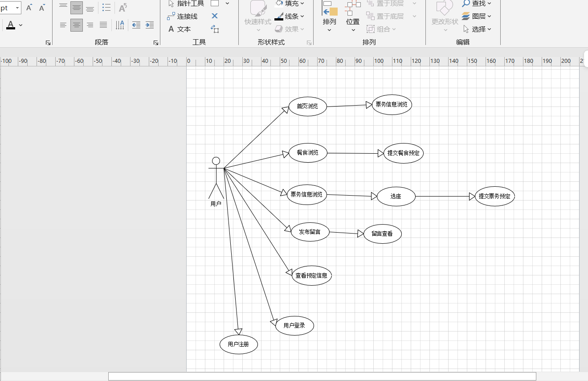Viewport: 588px width, 381px height.
Task: Open the 段落 group dialog launcher
Action: pos(156,43)
